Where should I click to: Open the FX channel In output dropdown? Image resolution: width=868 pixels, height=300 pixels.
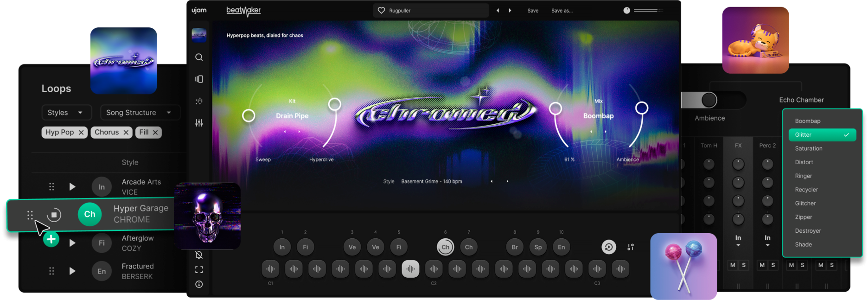tap(738, 241)
